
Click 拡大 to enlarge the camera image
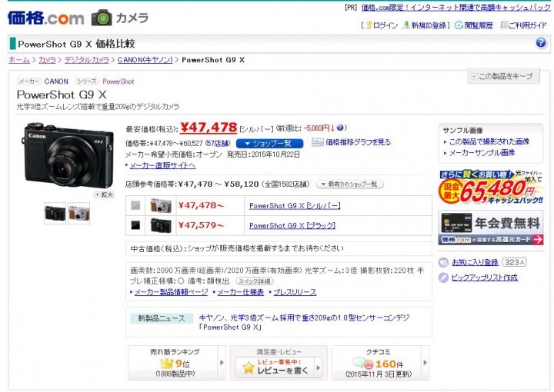click(x=104, y=194)
